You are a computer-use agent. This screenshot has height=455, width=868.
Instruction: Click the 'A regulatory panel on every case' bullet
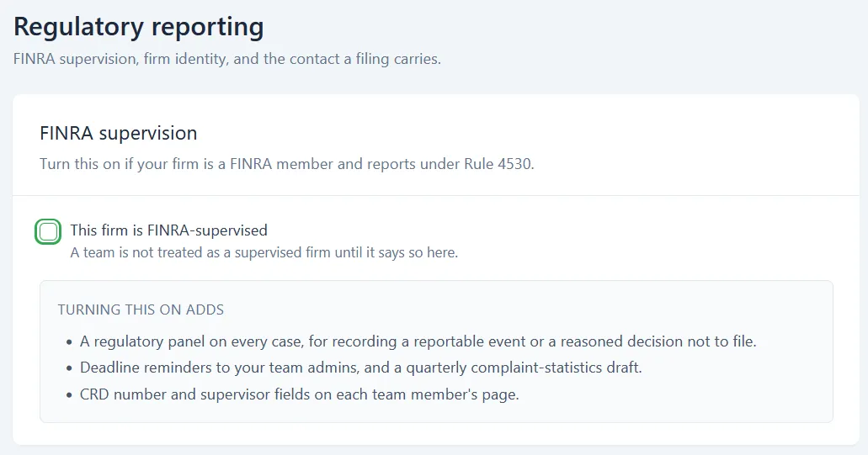(418, 341)
